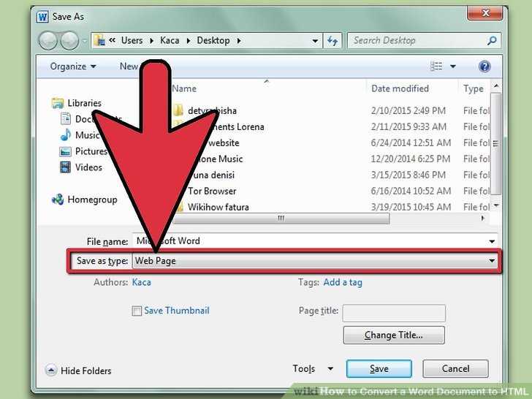This screenshot has width=532, height=399.
Task: Open the help question mark icon
Action: tap(484, 66)
